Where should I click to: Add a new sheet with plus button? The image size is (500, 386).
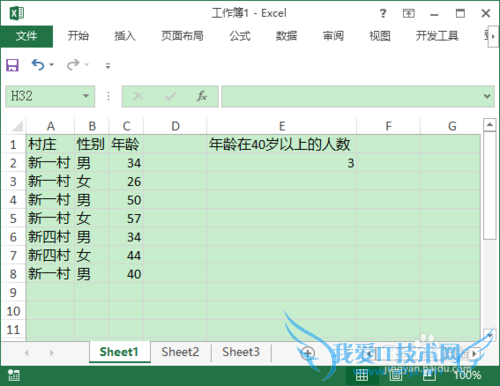[x=307, y=353]
